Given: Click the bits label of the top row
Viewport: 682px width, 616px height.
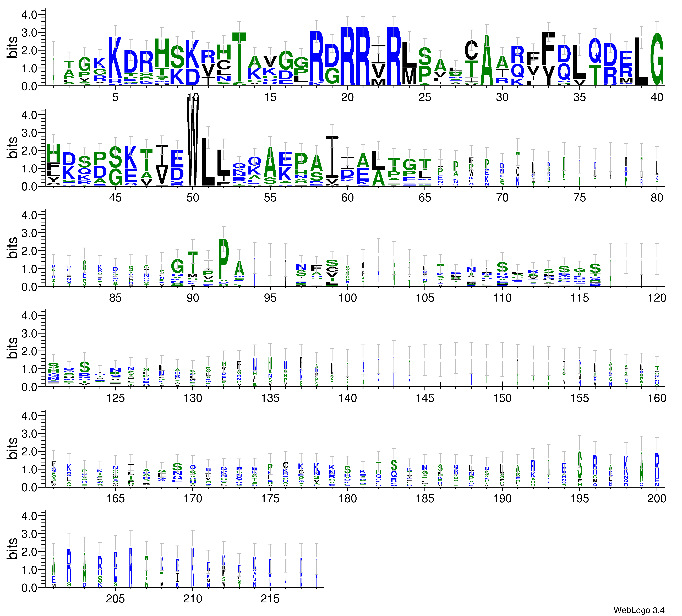Looking at the screenshot, I should (12, 47).
